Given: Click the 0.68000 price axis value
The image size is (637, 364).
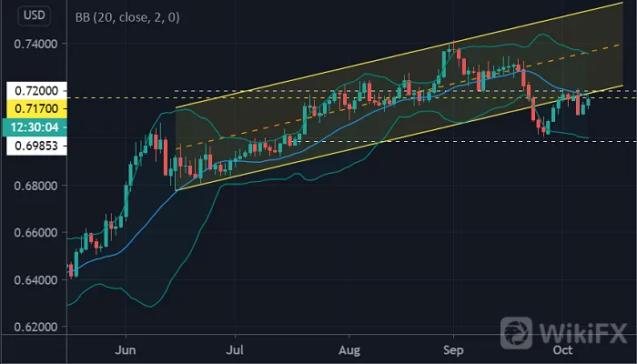Looking at the screenshot, I should [35, 186].
